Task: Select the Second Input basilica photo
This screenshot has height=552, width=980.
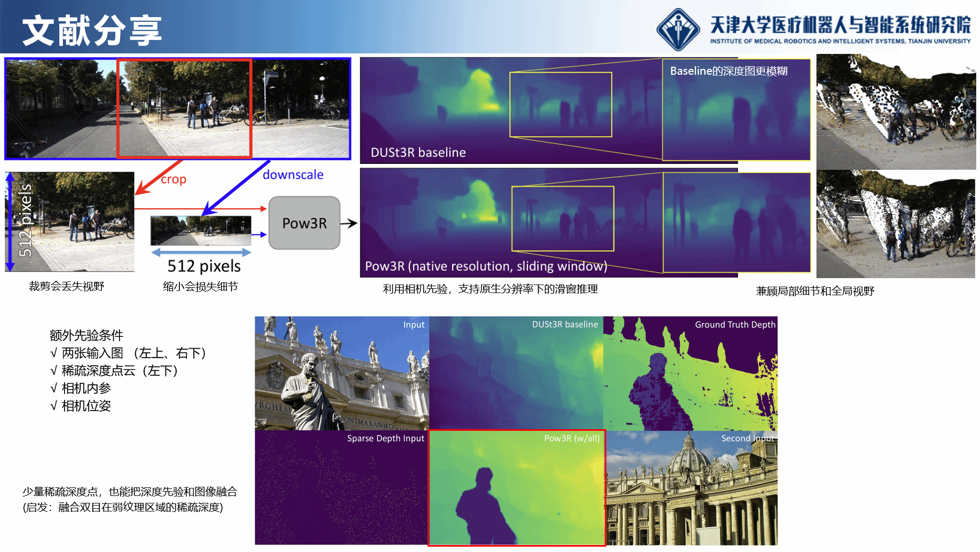Action: point(692,488)
